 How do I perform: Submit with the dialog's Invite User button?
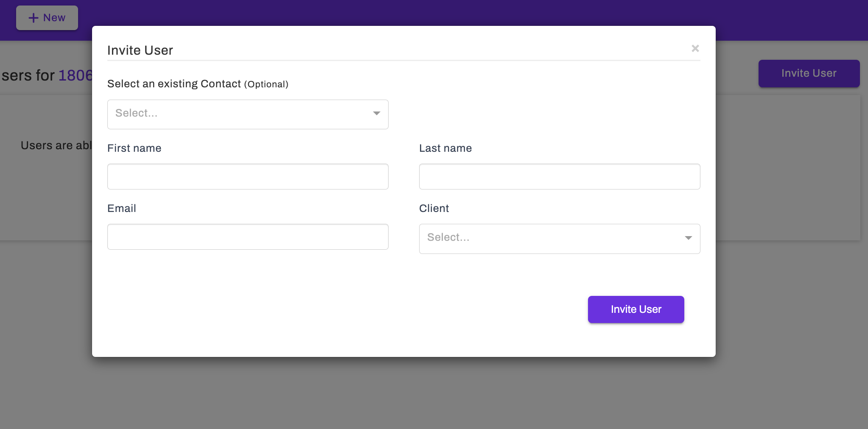coord(636,309)
